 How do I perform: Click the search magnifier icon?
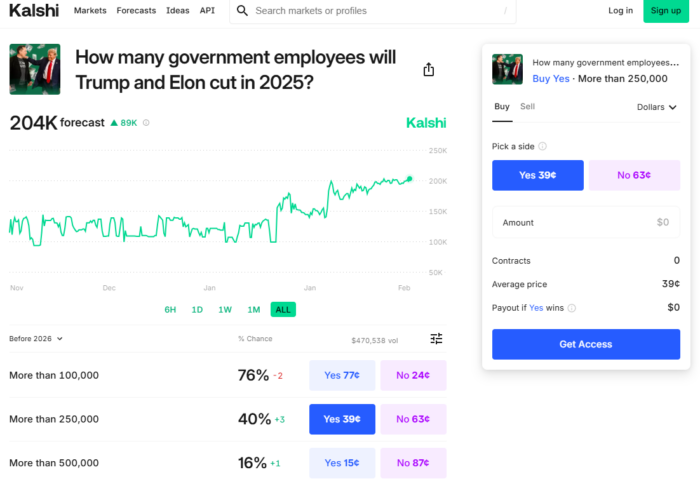243,11
